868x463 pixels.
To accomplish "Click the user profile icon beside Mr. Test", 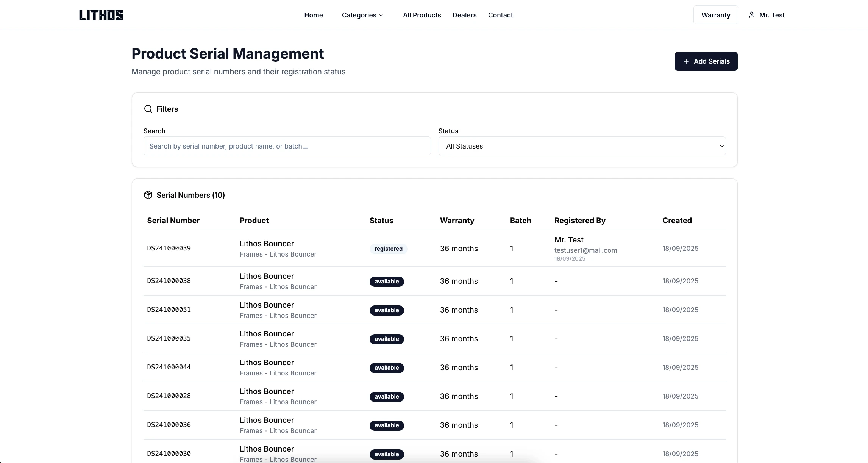I will tap(752, 15).
